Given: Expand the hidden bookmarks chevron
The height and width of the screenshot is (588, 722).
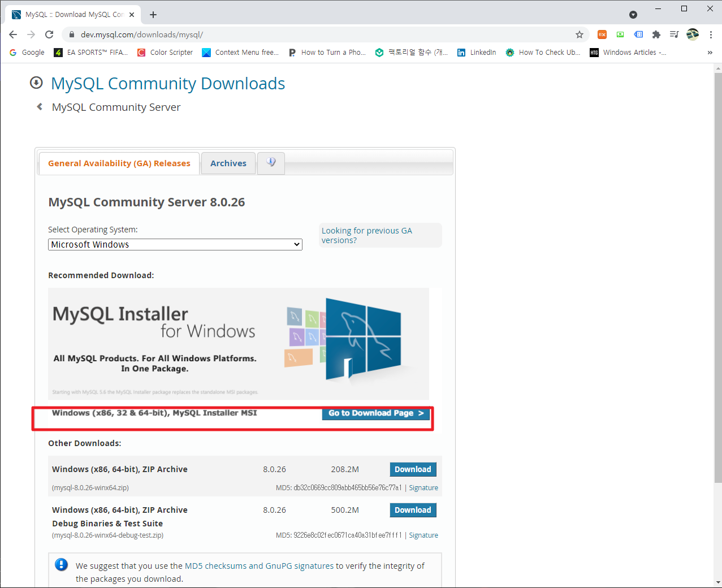Looking at the screenshot, I should (x=710, y=52).
